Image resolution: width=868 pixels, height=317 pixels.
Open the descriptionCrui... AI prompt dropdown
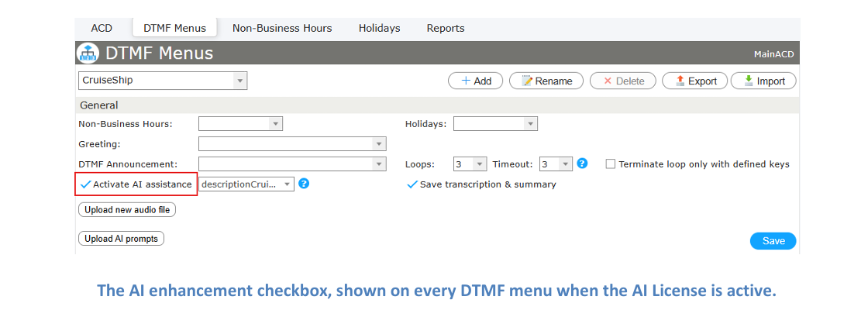pos(246,184)
